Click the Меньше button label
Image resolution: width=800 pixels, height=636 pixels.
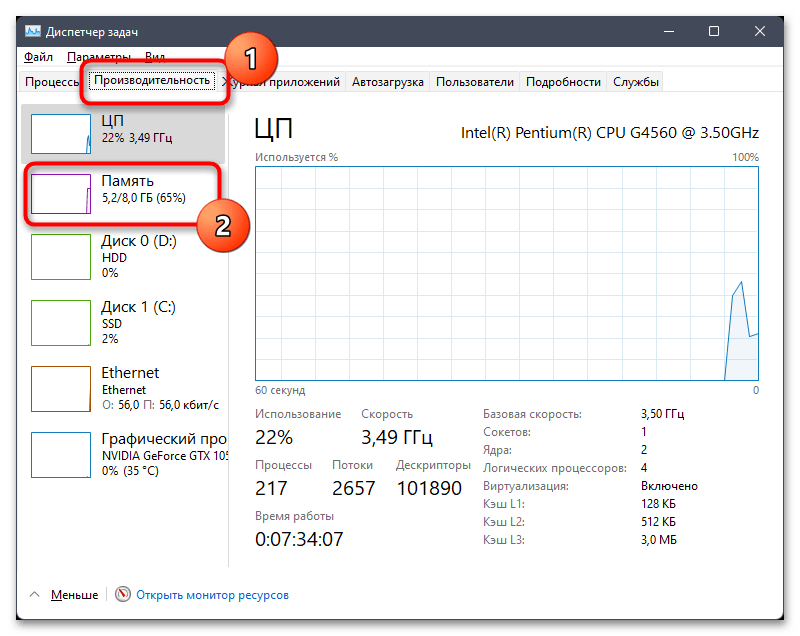point(74,595)
